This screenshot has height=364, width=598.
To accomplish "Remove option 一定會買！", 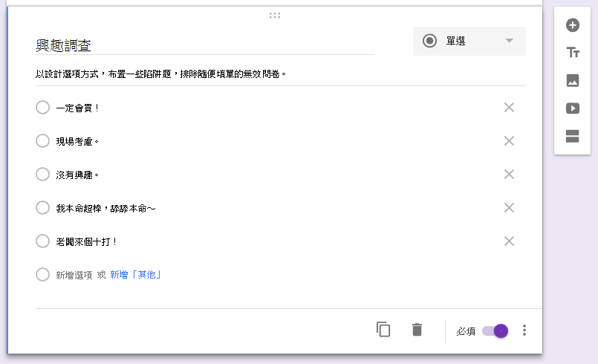I will click(509, 108).
